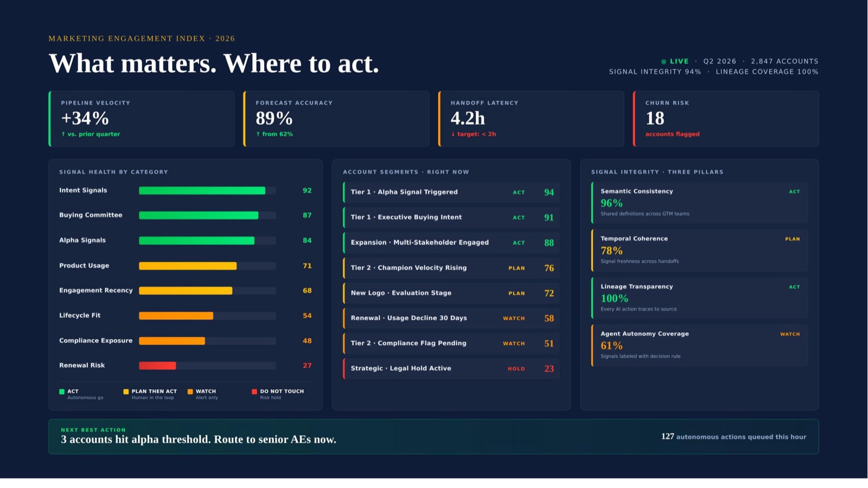
Task: Click 127 autonomous actions queued this hour
Action: click(x=733, y=437)
